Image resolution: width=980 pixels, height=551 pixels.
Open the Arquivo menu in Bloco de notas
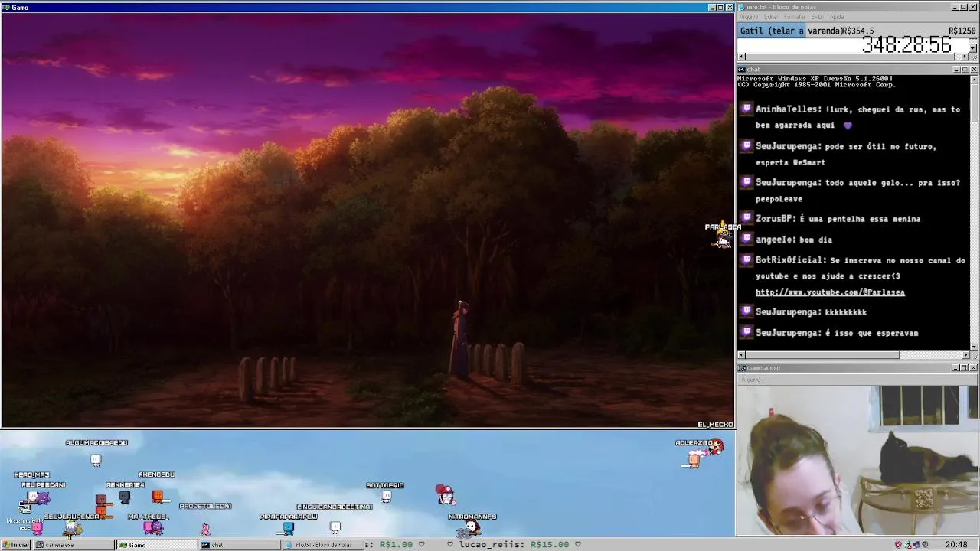click(x=749, y=17)
